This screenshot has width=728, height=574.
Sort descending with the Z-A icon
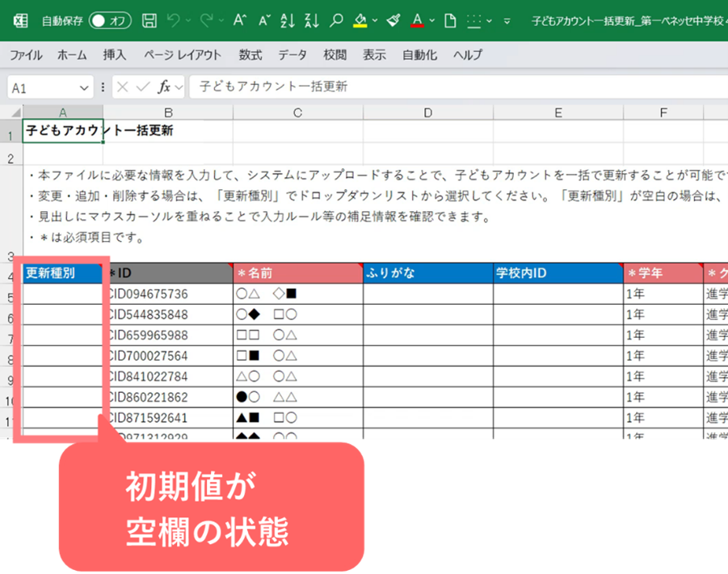314,20
